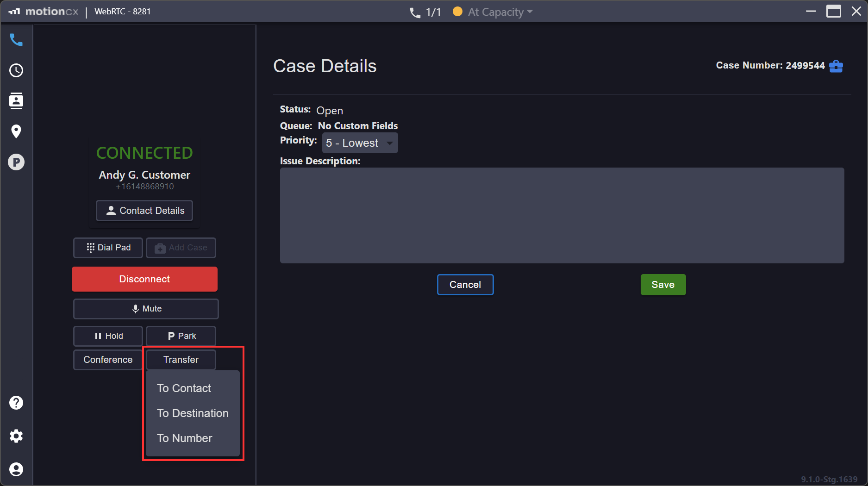The image size is (868, 486).
Task: Click the call count phone indicator
Action: click(x=425, y=12)
